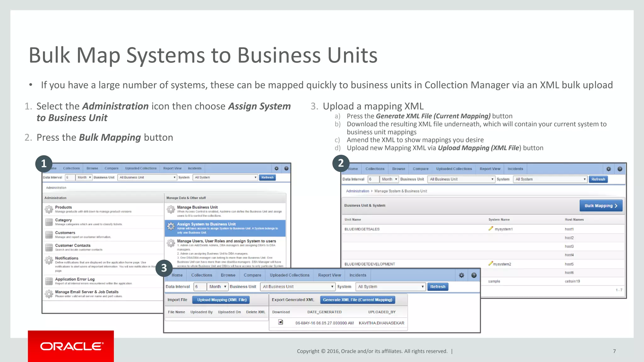This screenshot has width=644, height=362.
Task: Click settings gear in screenshot 3 navbar
Action: coord(461,275)
